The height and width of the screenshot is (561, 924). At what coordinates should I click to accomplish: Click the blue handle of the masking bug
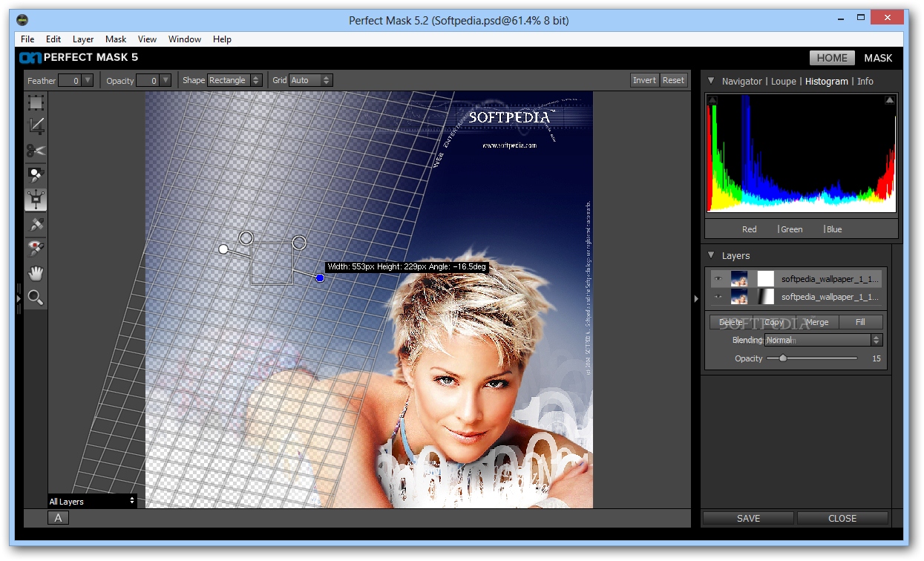320,278
